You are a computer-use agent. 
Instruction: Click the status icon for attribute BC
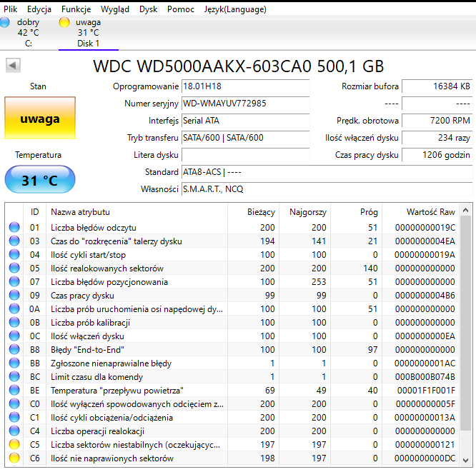(x=14, y=376)
